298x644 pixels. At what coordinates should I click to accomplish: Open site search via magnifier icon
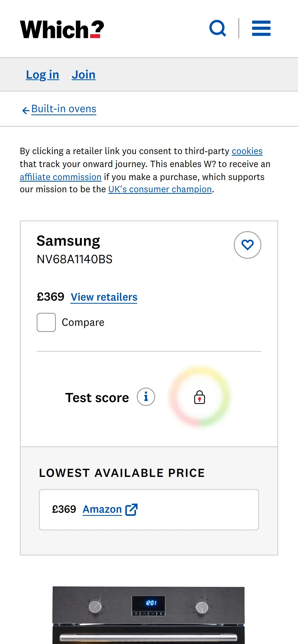(218, 28)
